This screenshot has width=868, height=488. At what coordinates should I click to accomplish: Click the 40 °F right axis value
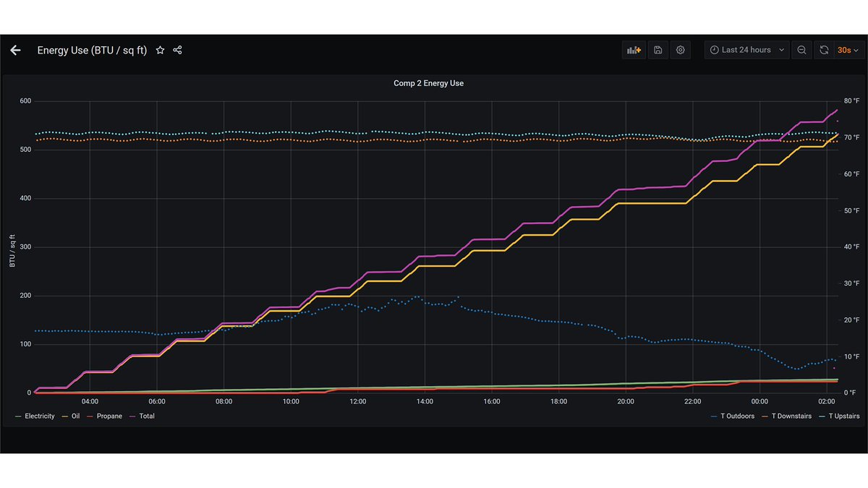point(851,247)
